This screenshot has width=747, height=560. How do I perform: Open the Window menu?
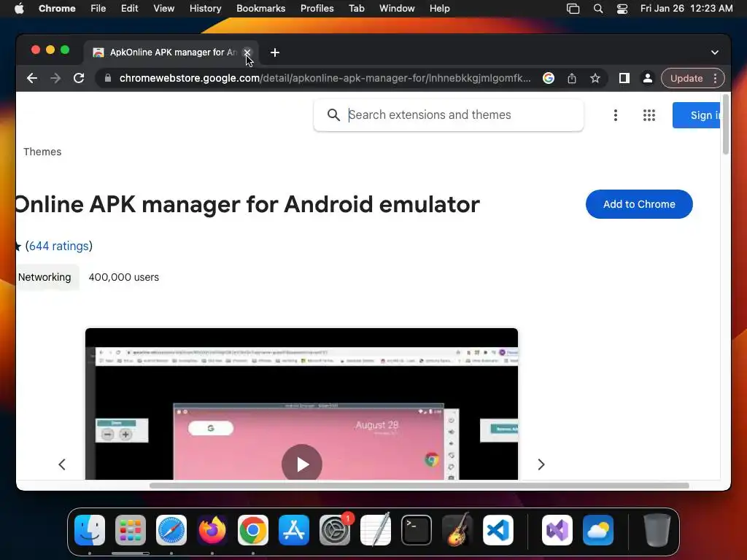[397, 9]
